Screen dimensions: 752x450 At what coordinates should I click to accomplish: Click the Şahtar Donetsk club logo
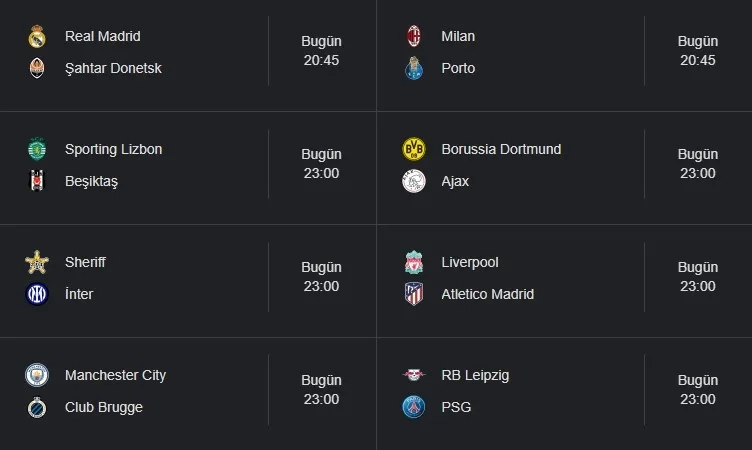point(37,69)
